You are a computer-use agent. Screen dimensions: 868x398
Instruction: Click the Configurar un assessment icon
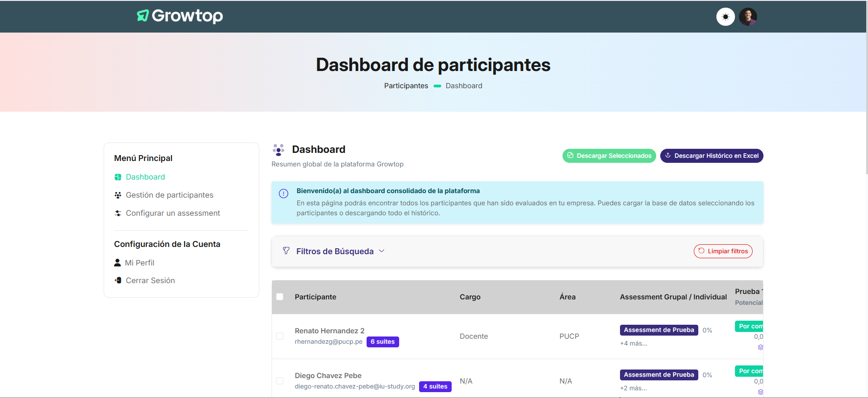118,213
